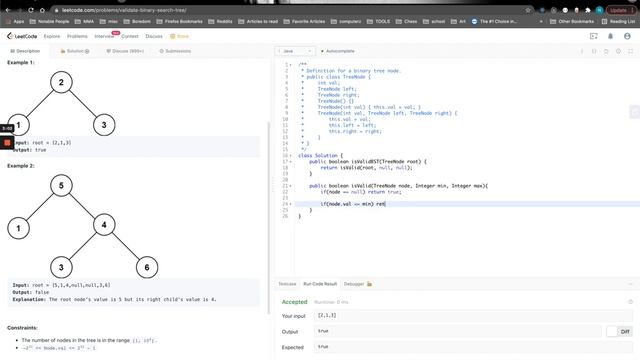Click the green Accepted status text
The image size is (640, 360).
294,302
